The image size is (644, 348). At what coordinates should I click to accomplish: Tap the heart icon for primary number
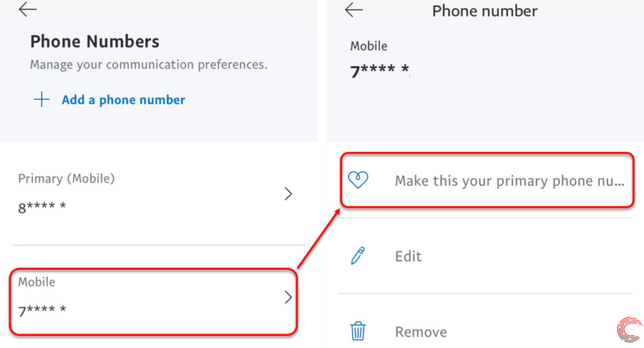[x=358, y=180]
